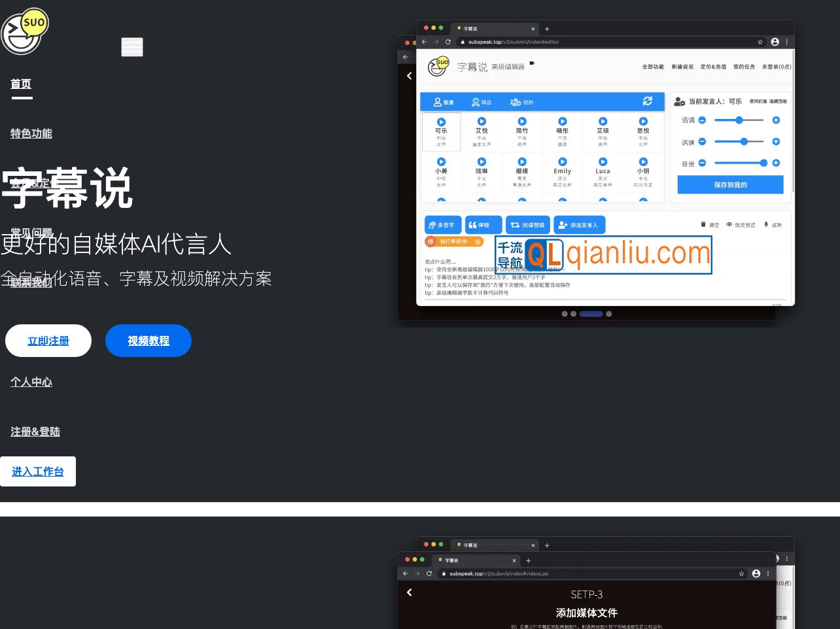Screen dimensions: 840x629
Task: Click the 试听 microphone audition icon
Action: [x=766, y=224]
